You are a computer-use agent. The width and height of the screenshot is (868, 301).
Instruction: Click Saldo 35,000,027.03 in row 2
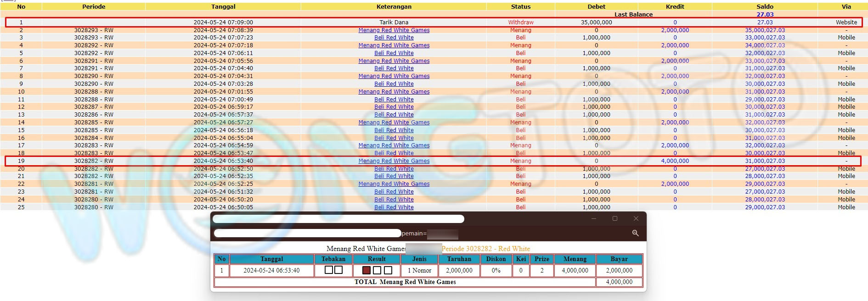pos(765,30)
